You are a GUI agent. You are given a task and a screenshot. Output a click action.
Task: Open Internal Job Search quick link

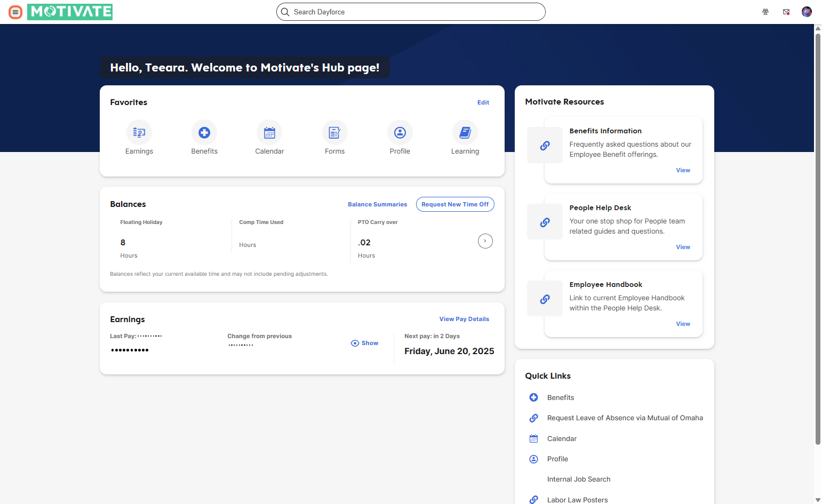579,479
